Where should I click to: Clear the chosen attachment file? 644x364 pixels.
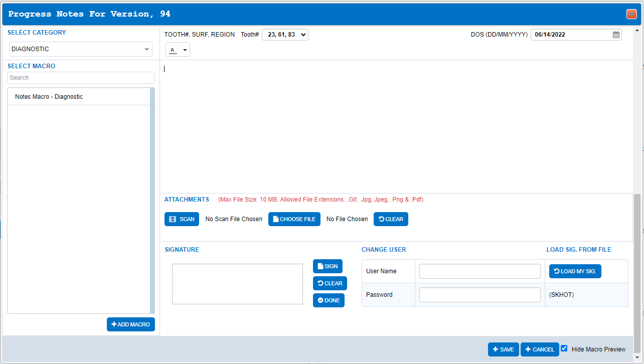coord(391,219)
